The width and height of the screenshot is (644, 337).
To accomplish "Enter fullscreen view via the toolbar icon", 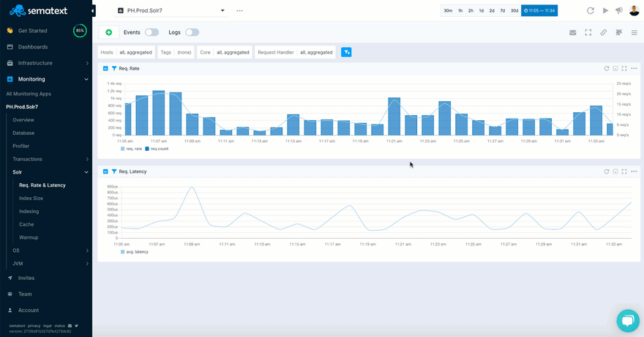I will pos(588,32).
